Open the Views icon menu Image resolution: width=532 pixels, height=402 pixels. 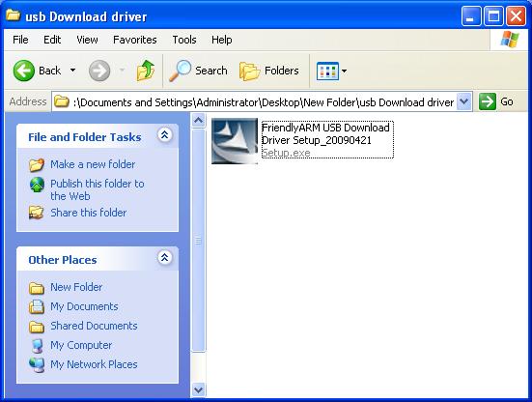(327, 71)
